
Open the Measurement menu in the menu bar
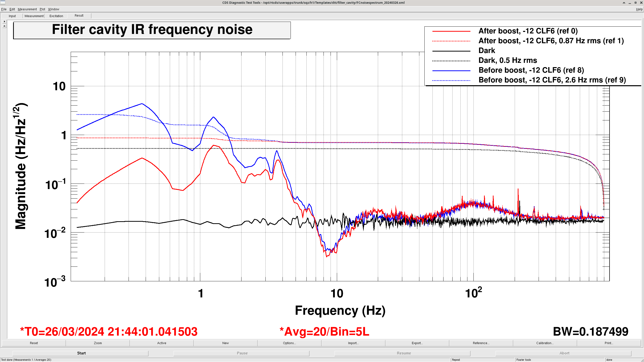[27, 9]
